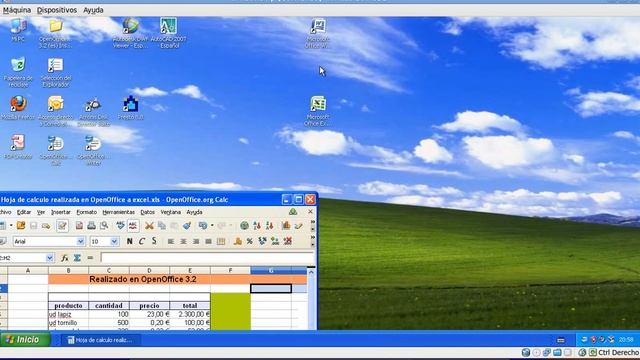This screenshot has height=360, width=640.
Task: Open the Formato menu in Calc
Action: [x=87, y=212]
